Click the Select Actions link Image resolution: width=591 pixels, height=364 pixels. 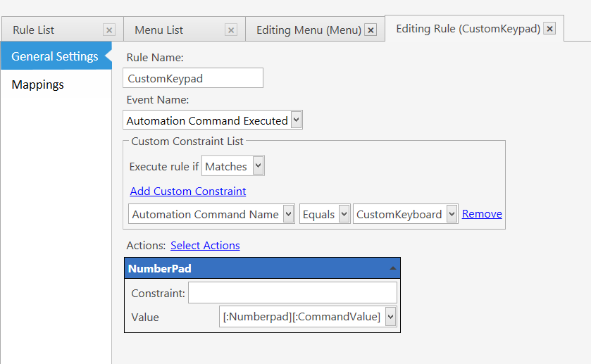point(205,245)
